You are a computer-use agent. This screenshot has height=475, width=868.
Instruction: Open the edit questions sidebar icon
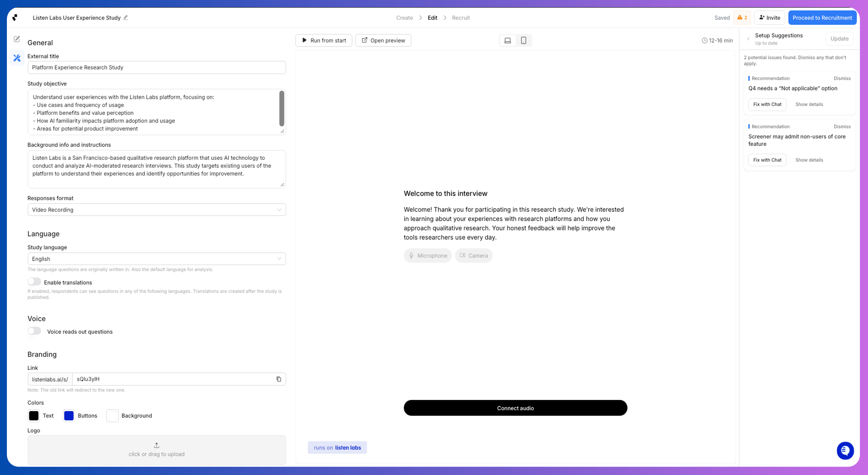coord(17,39)
